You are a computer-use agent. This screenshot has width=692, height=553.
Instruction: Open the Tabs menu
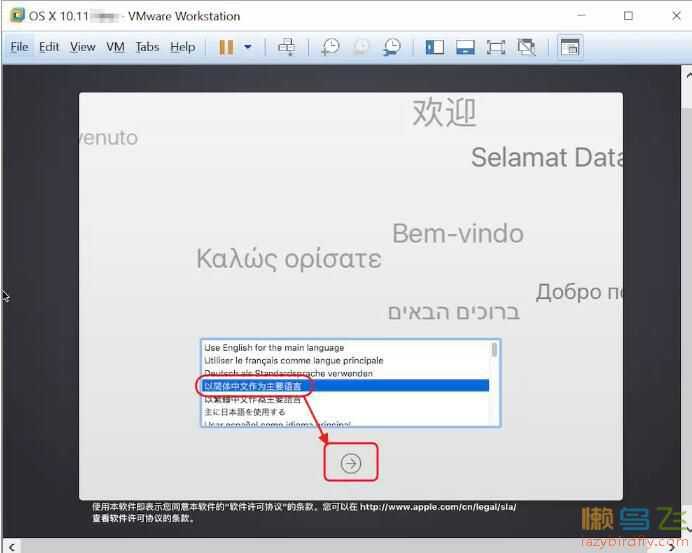click(147, 47)
